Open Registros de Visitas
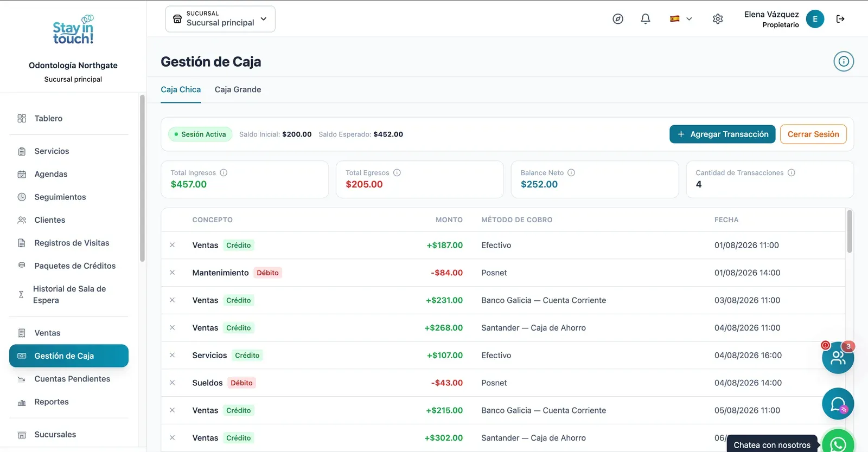Viewport: 868px width, 452px height. (69, 243)
